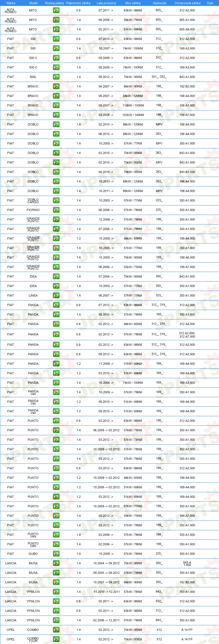Click years 06.2009 -> 02.2012

106,430
